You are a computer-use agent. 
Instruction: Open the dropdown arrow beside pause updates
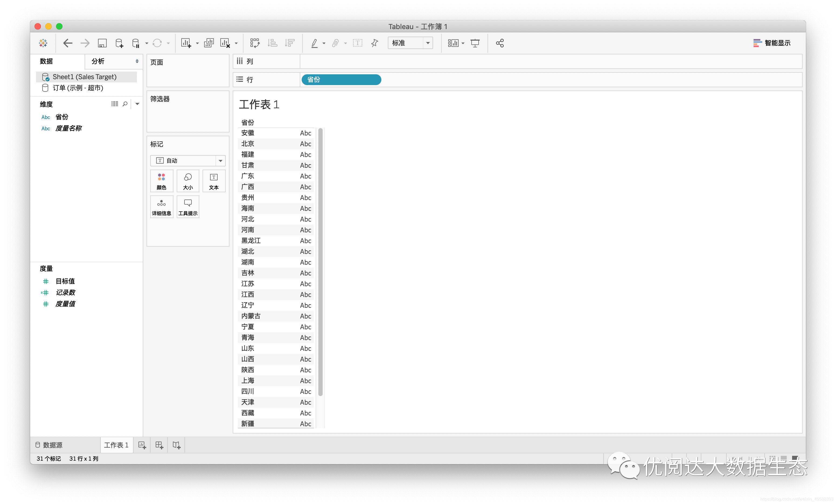[147, 43]
